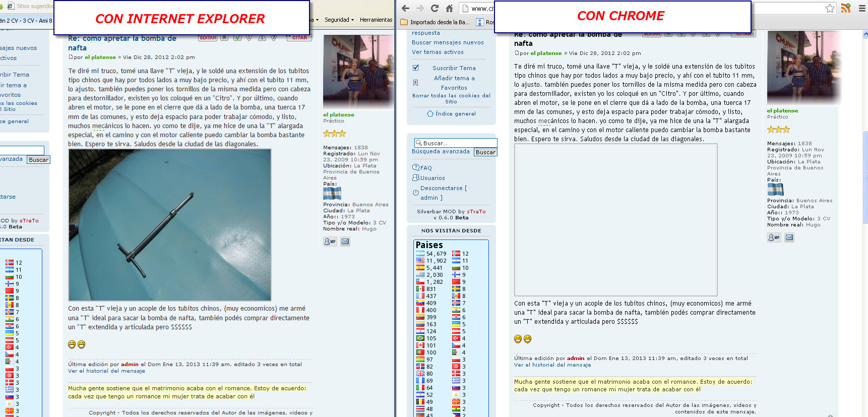Screen dimensions: 868x417
Task: Click the '11,902' visitor count in Paises list
Action: coord(436,261)
